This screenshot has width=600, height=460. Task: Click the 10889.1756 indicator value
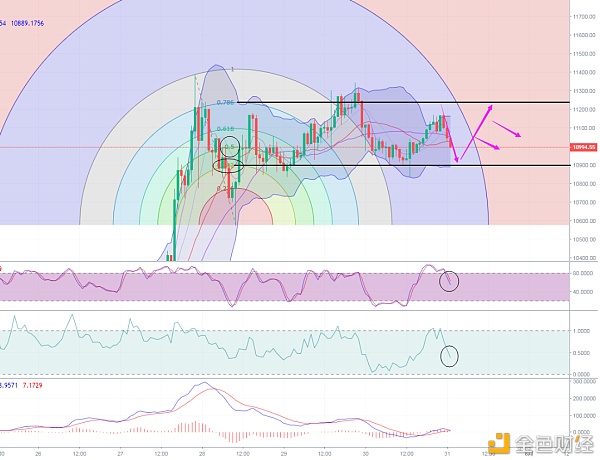pyautogui.click(x=27, y=23)
